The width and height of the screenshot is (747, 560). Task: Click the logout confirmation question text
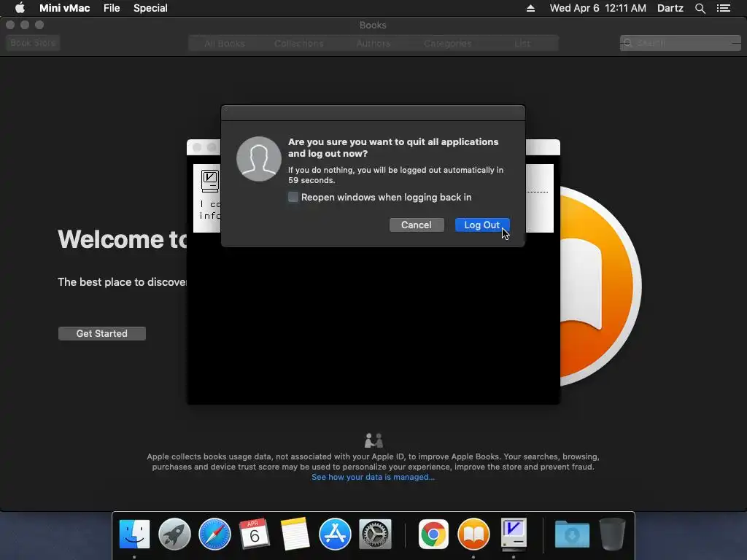click(x=393, y=147)
